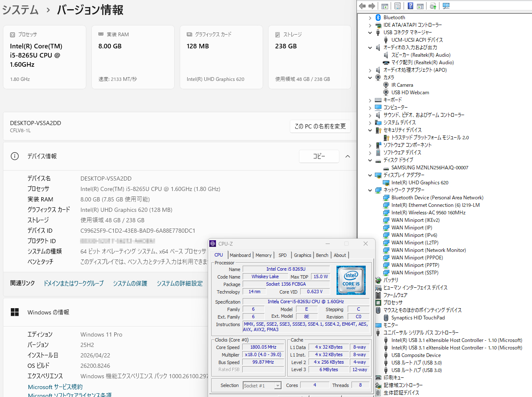Open the システムの詳細設定 link
Screen dimensions: 532x397
180,284
